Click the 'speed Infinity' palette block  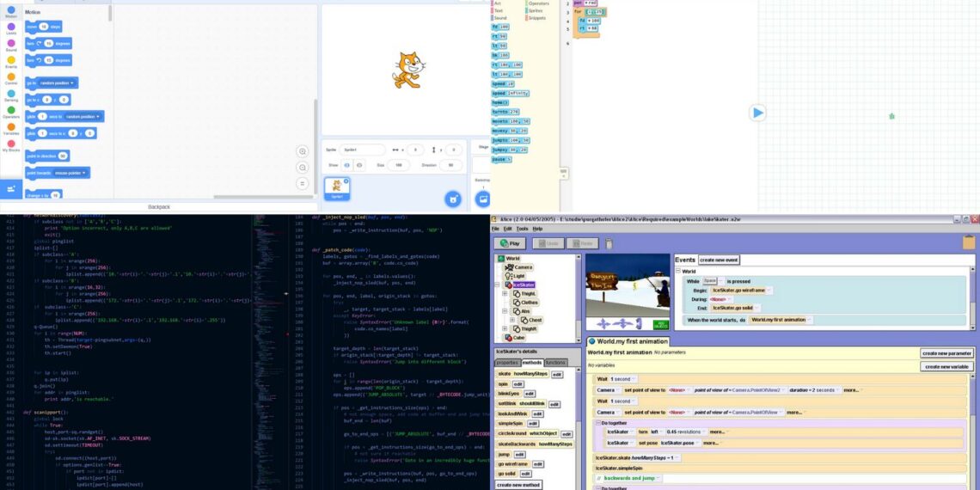[511, 93]
